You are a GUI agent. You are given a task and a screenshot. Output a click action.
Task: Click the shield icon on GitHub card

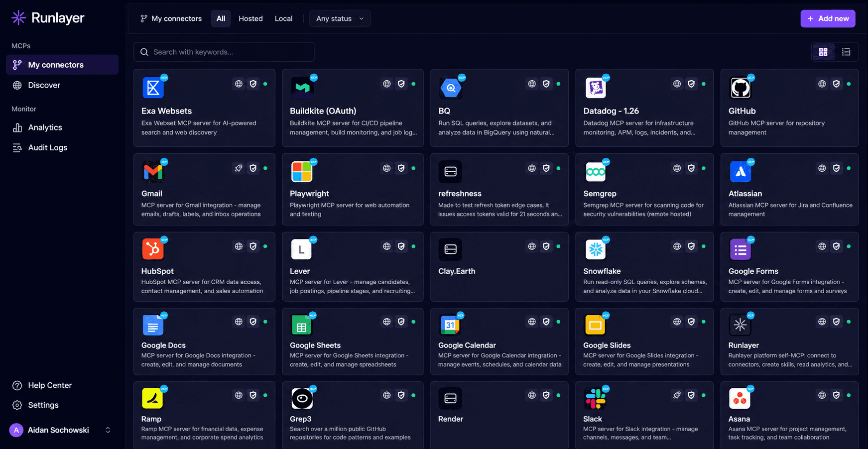(x=836, y=84)
